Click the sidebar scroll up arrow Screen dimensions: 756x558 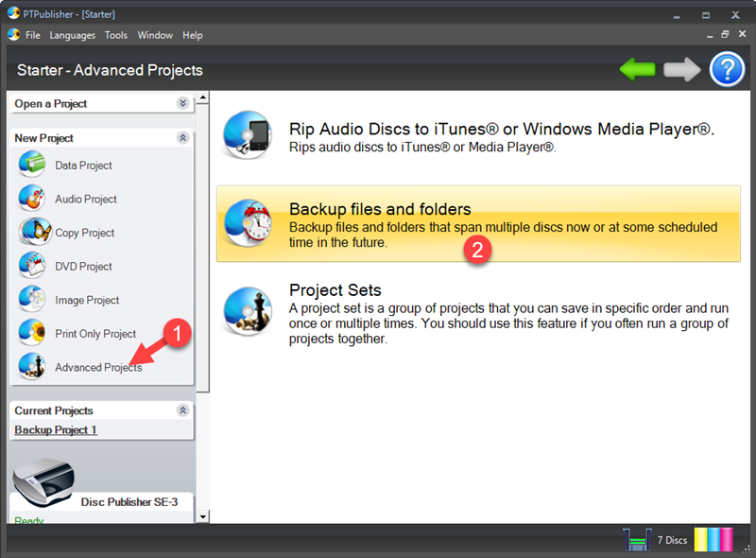click(203, 97)
